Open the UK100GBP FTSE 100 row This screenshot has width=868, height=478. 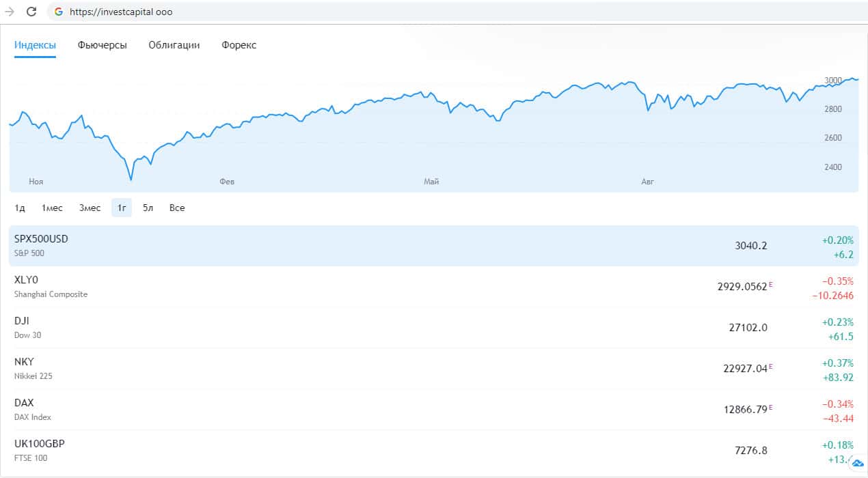(x=433, y=451)
